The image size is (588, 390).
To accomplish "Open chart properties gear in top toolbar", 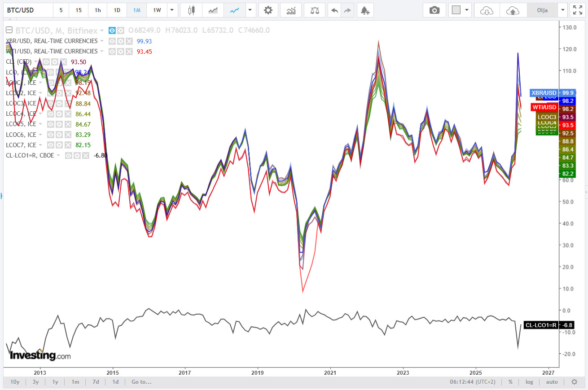I will point(268,10).
